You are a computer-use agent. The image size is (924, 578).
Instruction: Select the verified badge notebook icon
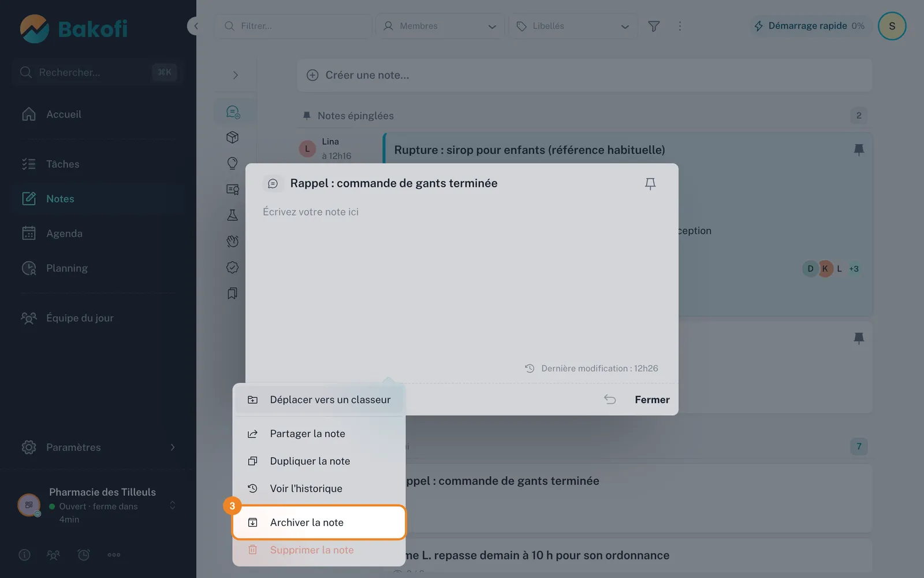232,268
